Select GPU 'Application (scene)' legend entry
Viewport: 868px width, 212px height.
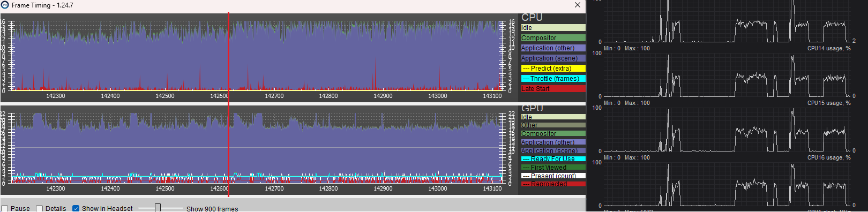553,151
